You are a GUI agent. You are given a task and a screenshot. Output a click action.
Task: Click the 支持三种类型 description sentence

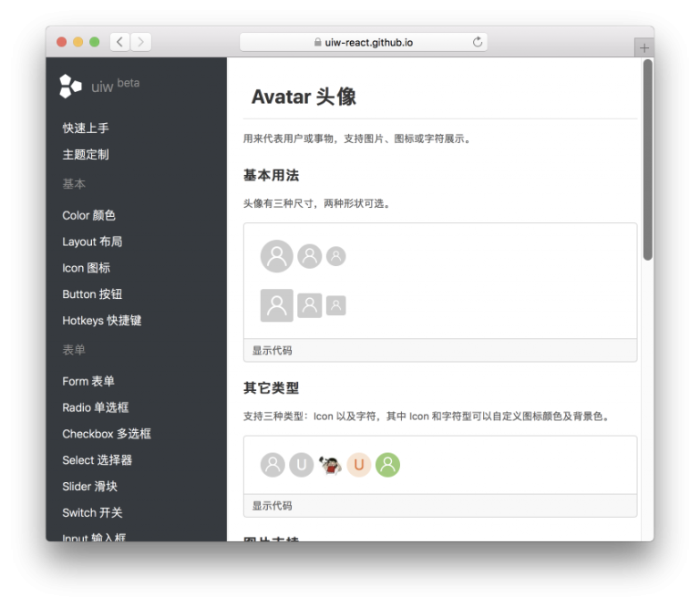pyautogui.click(x=427, y=417)
